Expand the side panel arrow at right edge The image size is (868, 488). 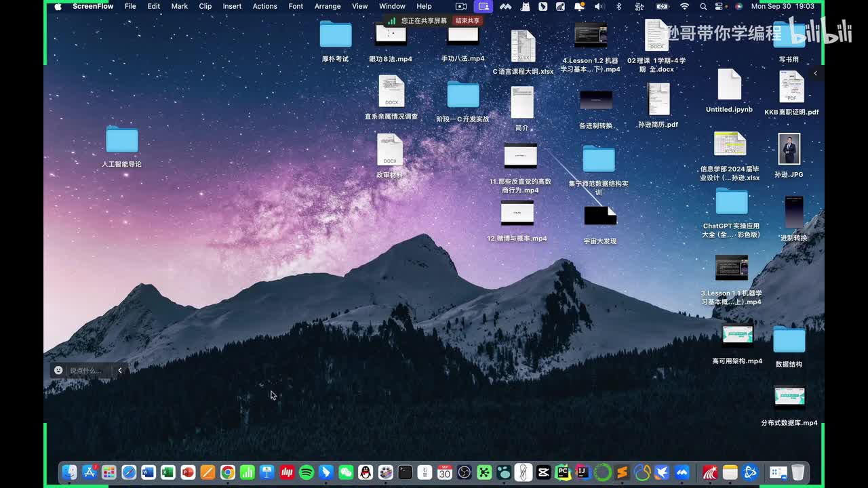[x=816, y=73]
